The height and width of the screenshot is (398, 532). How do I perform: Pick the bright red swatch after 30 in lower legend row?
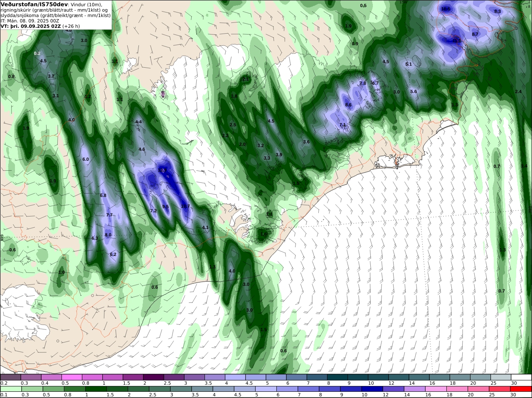[x=522, y=389]
